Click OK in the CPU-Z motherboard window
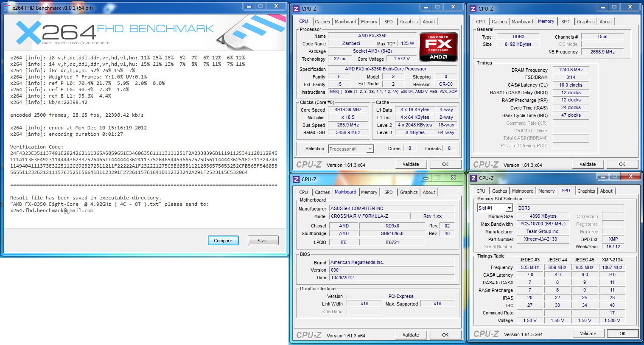The image size is (644, 345). (445, 335)
